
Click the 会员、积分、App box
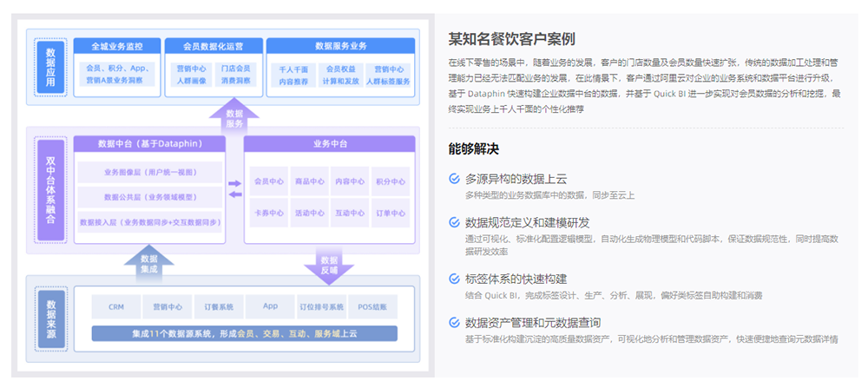(x=117, y=75)
